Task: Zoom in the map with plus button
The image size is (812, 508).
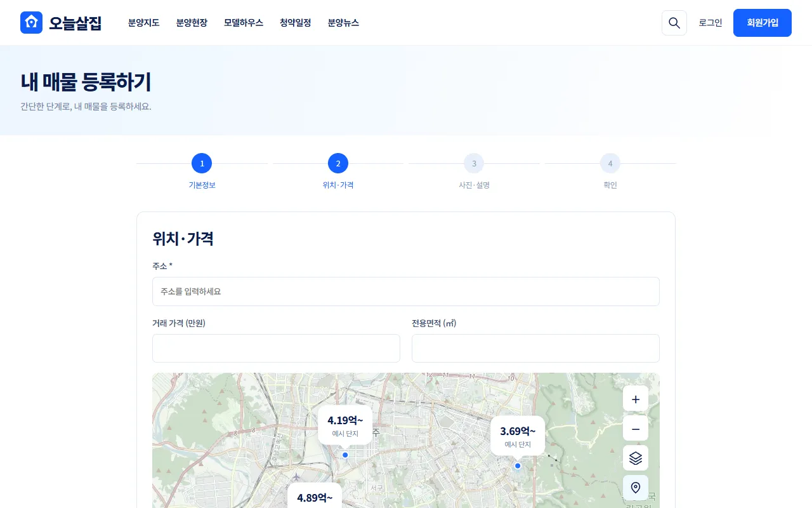Action: tap(636, 399)
